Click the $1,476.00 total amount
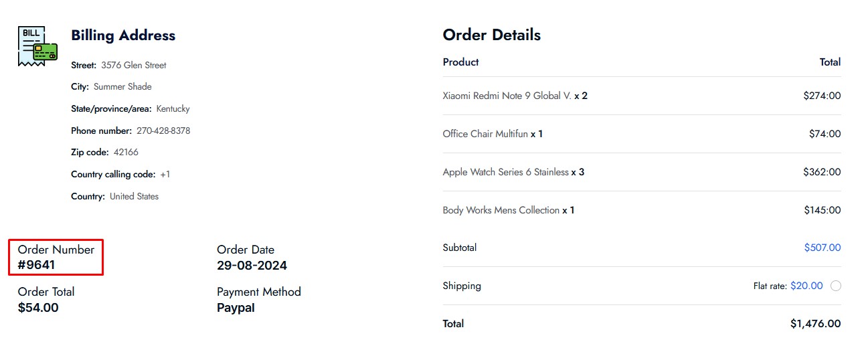The width and height of the screenshot is (868, 360). [815, 324]
